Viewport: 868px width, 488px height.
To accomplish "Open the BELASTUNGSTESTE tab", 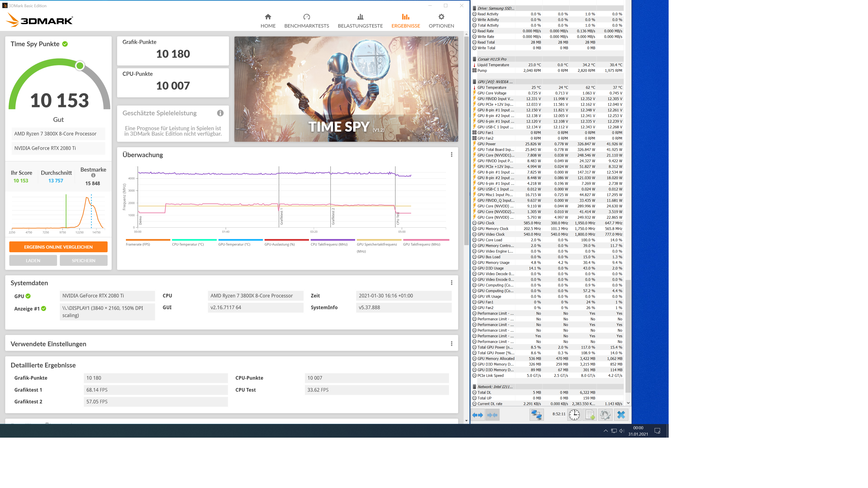I will click(x=360, y=21).
